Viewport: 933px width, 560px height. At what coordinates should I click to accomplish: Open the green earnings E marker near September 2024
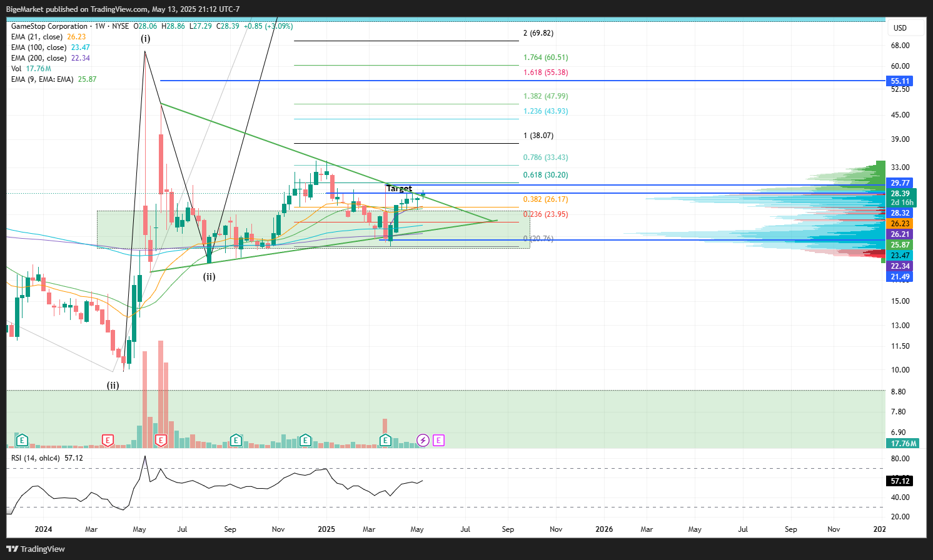[236, 441]
